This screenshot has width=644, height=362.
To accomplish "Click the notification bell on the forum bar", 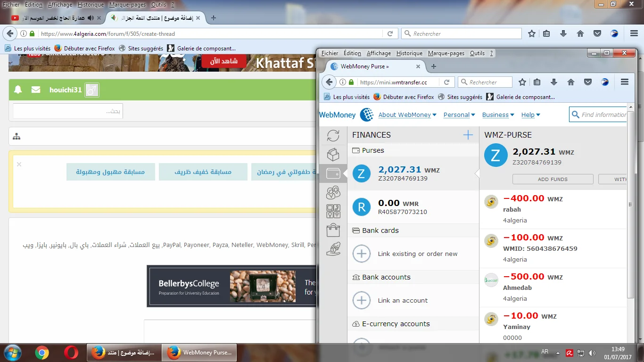I will point(18,90).
